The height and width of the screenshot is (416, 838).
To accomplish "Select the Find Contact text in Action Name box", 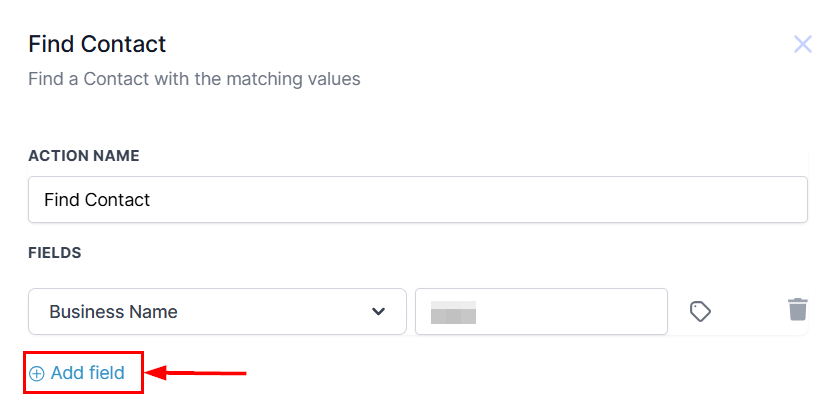I will click(x=97, y=200).
